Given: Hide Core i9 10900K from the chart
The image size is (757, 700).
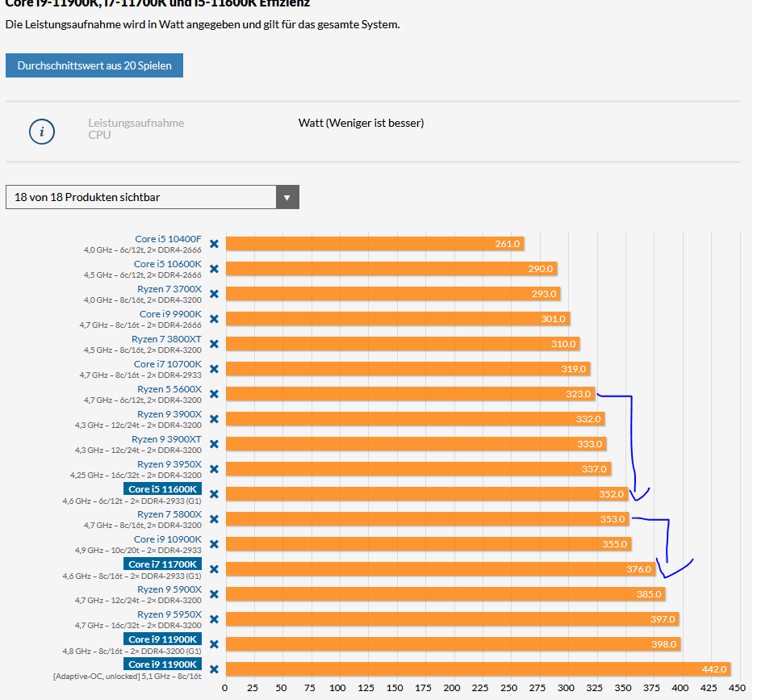Looking at the screenshot, I should pyautogui.click(x=214, y=544).
